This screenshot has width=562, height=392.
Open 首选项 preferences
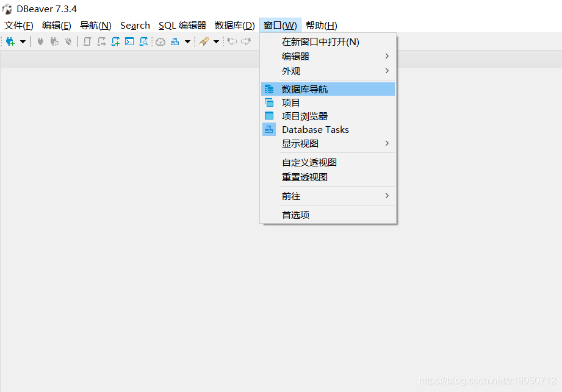(x=328, y=215)
